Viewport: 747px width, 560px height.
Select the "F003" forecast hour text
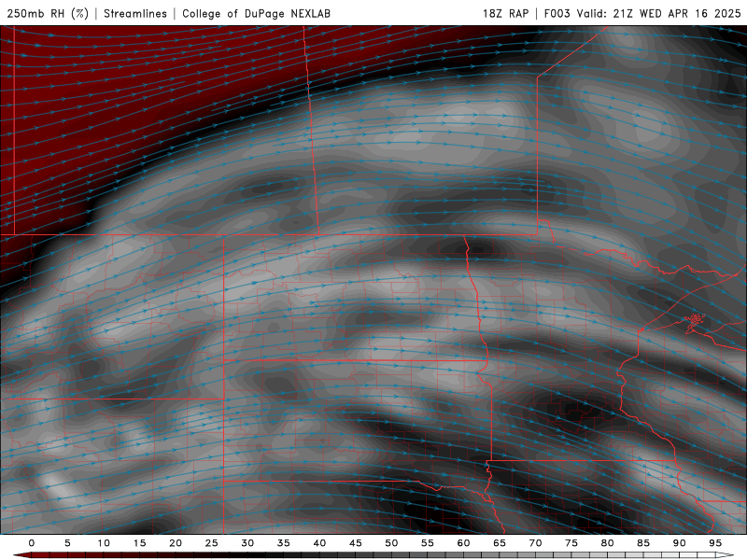pyautogui.click(x=557, y=13)
